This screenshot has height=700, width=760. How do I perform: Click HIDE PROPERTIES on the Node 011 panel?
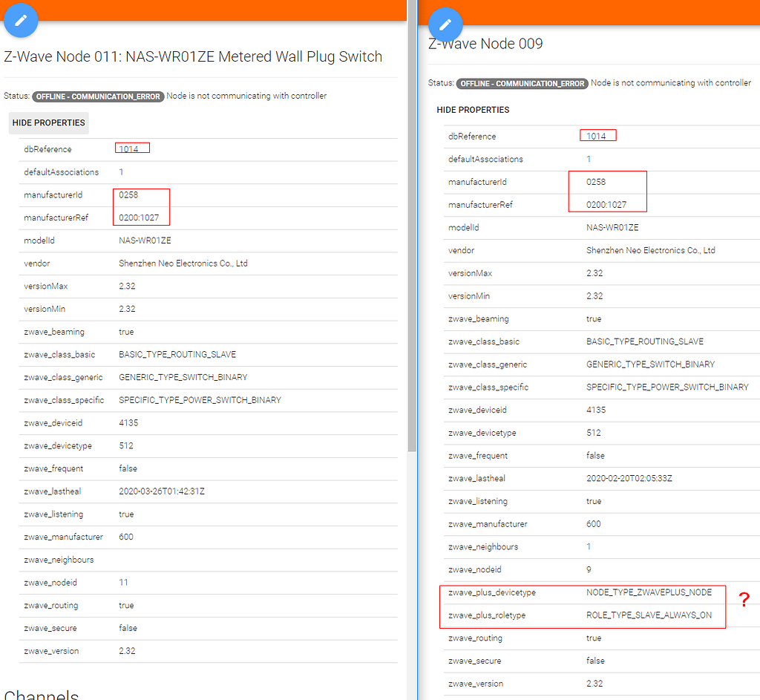(48, 122)
